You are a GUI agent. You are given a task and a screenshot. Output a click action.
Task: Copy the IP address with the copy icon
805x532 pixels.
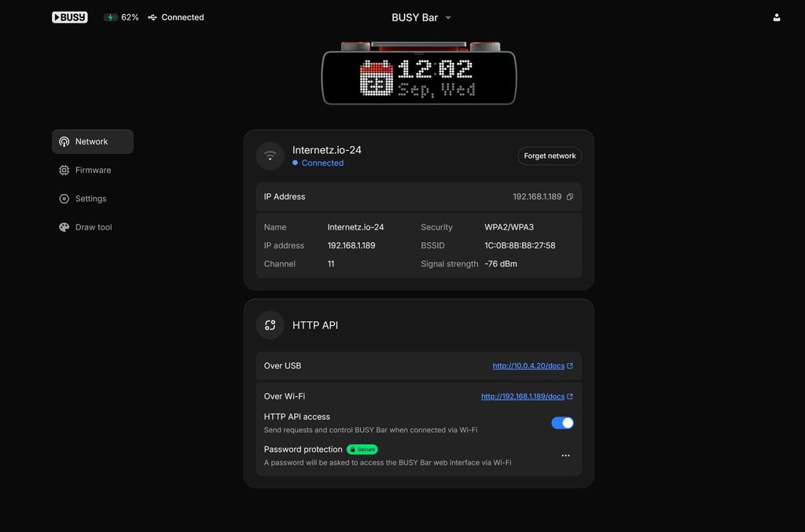[570, 197]
